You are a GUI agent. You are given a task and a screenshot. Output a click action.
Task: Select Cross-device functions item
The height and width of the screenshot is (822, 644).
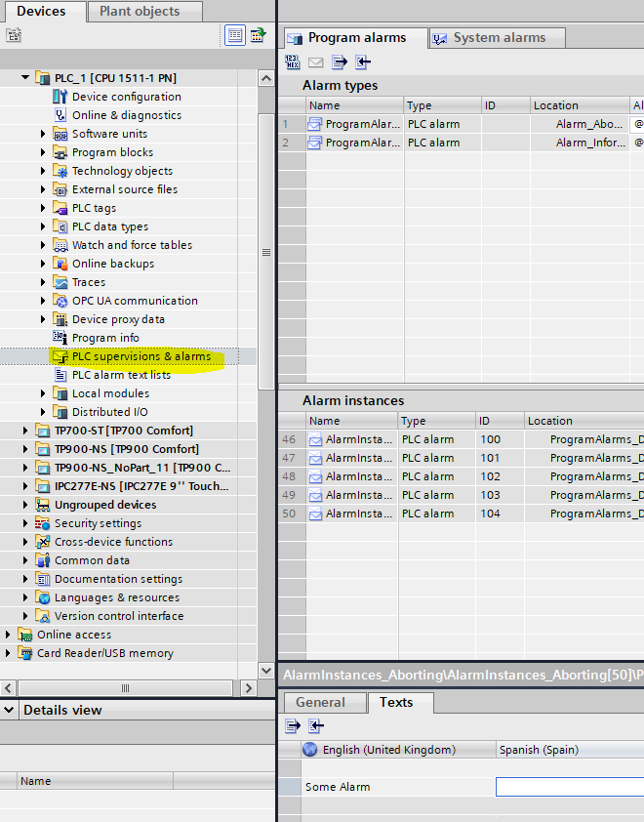(x=113, y=542)
